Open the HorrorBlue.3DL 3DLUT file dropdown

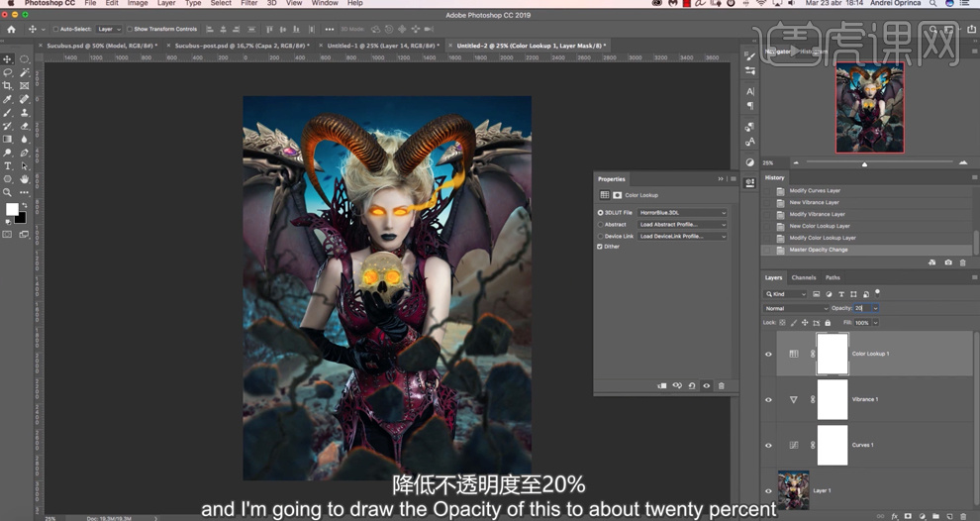pos(682,213)
